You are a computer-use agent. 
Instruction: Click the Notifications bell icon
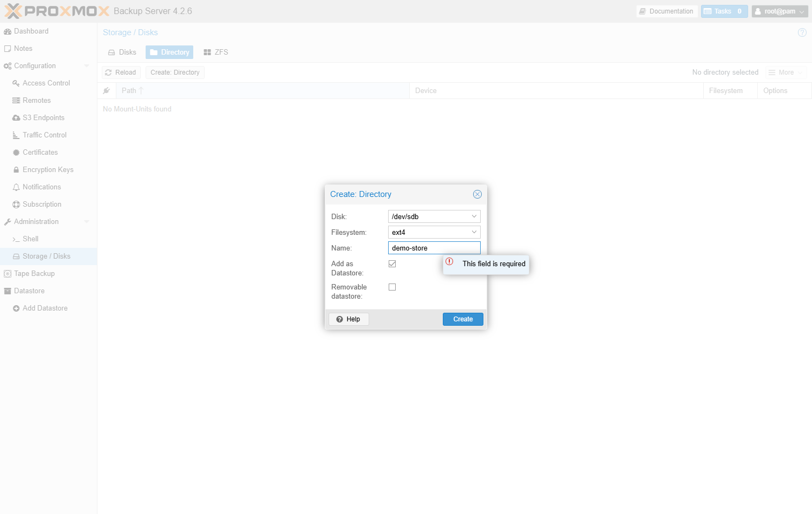coord(16,187)
